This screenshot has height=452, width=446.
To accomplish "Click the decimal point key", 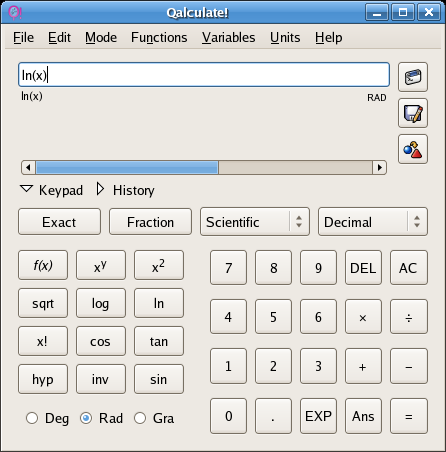I will point(273,416).
